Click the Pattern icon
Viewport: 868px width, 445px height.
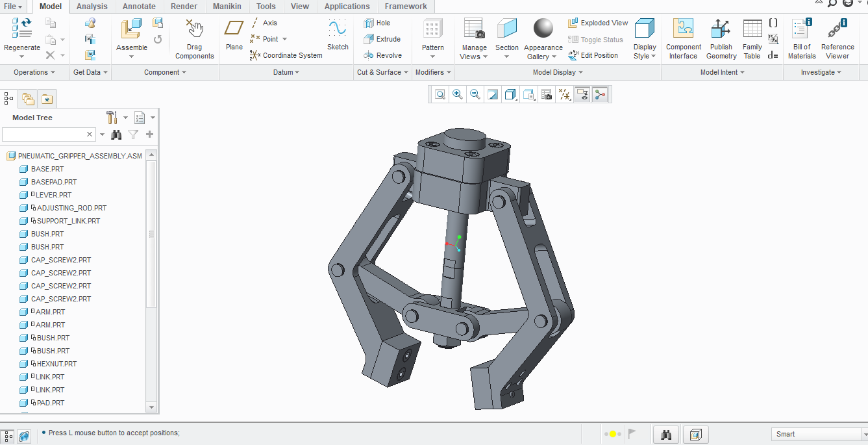(432, 29)
